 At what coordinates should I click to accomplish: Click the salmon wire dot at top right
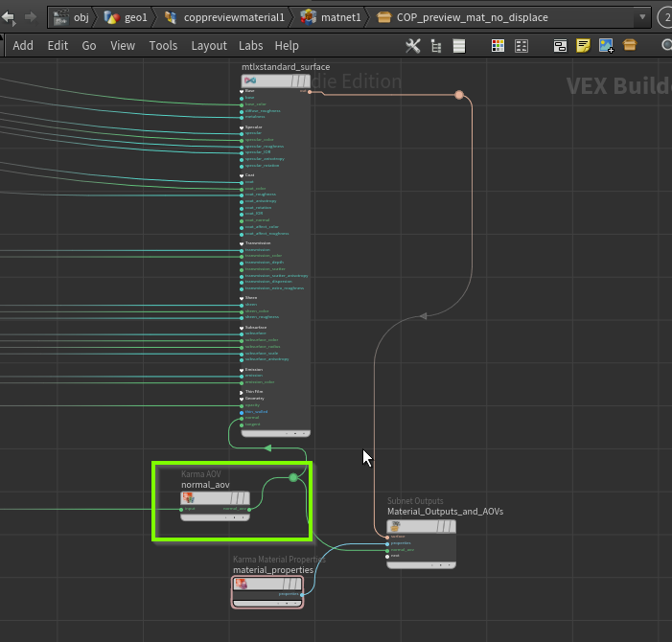[459, 95]
